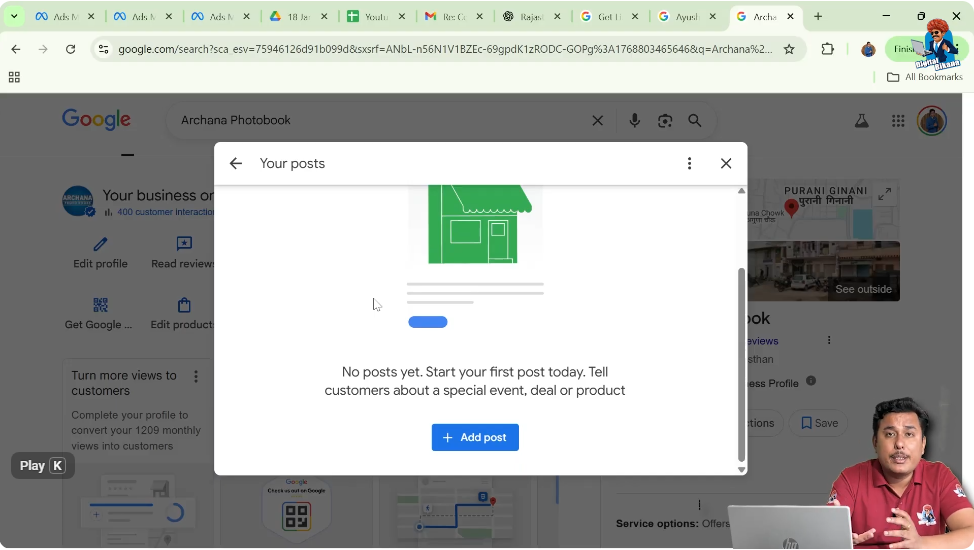
Task: Open the Chrome profile avatar
Action: (868, 49)
